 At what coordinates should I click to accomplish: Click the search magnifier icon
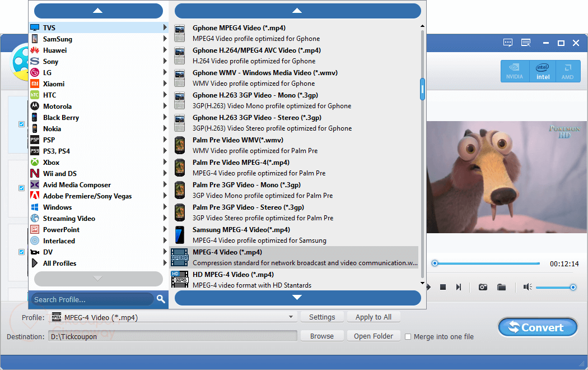pyautogui.click(x=161, y=299)
